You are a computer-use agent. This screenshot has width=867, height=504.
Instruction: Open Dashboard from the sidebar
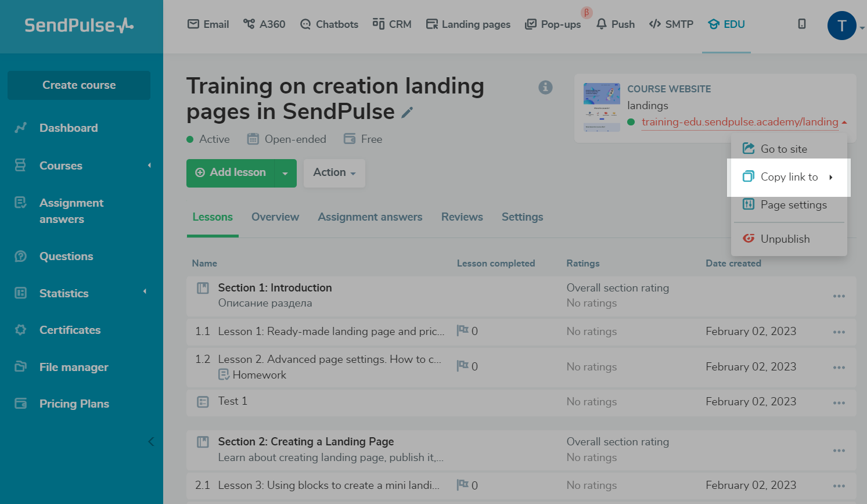pyautogui.click(x=69, y=128)
